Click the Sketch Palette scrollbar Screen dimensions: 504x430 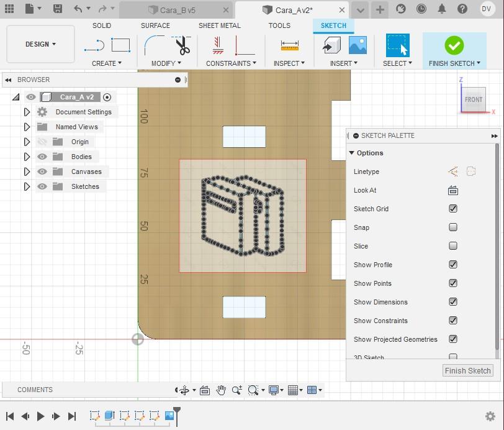pos(497,246)
